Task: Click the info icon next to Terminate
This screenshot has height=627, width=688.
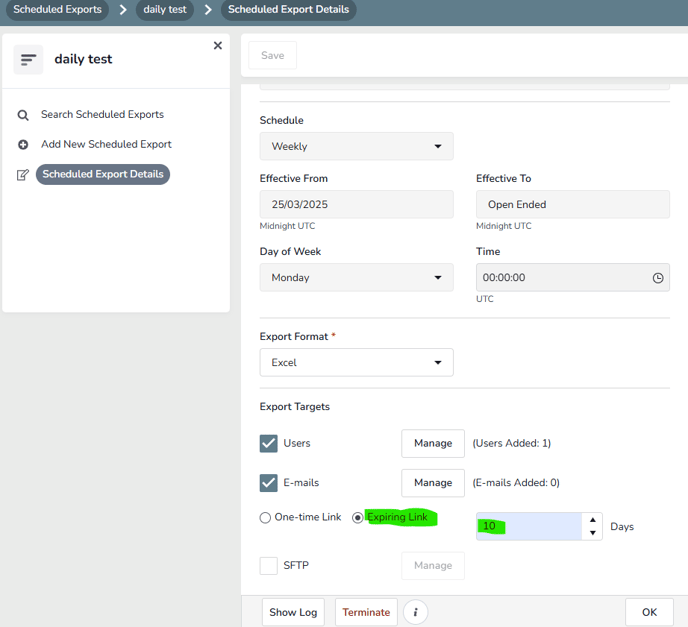Action: (x=416, y=612)
